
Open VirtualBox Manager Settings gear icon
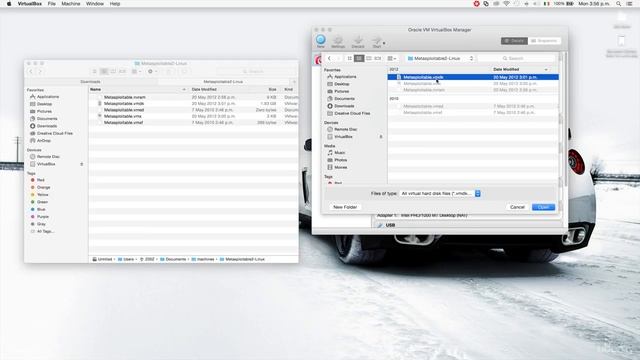coord(338,40)
